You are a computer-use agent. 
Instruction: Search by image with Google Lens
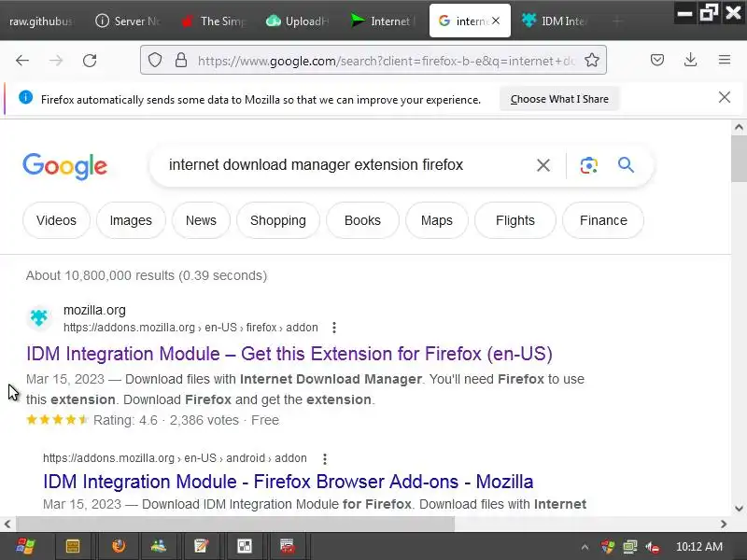(589, 165)
